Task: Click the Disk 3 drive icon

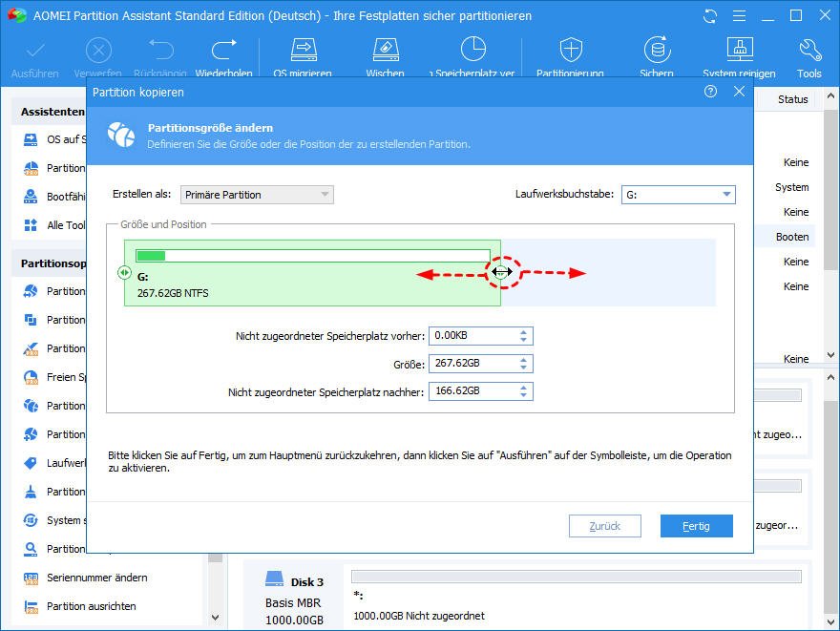Action: tap(274, 579)
